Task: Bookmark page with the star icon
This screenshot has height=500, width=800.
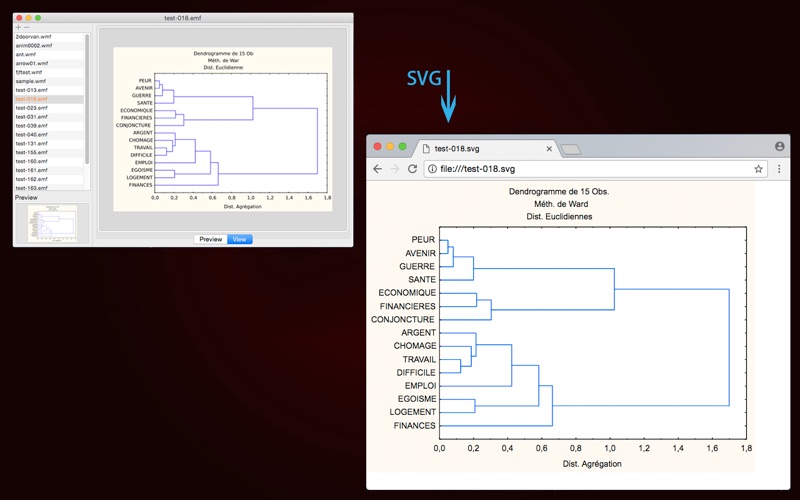Action: (x=758, y=169)
